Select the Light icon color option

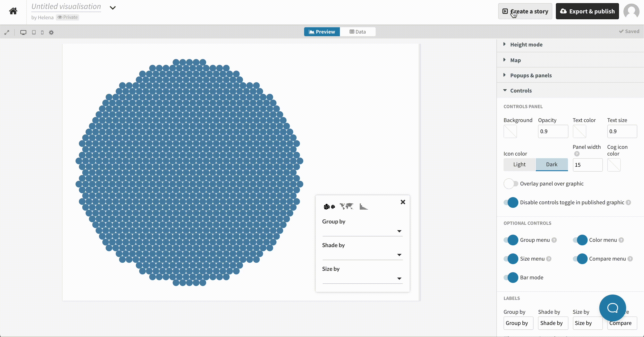coord(519,164)
